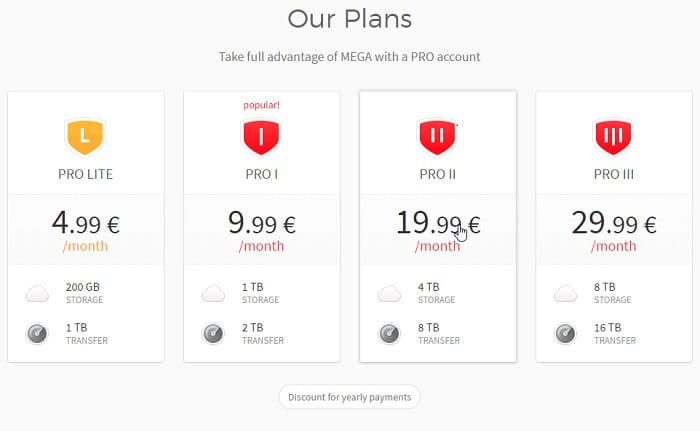Click the cloud storage icon in PRO LITE
The width and height of the screenshot is (700, 431).
pos(37,293)
